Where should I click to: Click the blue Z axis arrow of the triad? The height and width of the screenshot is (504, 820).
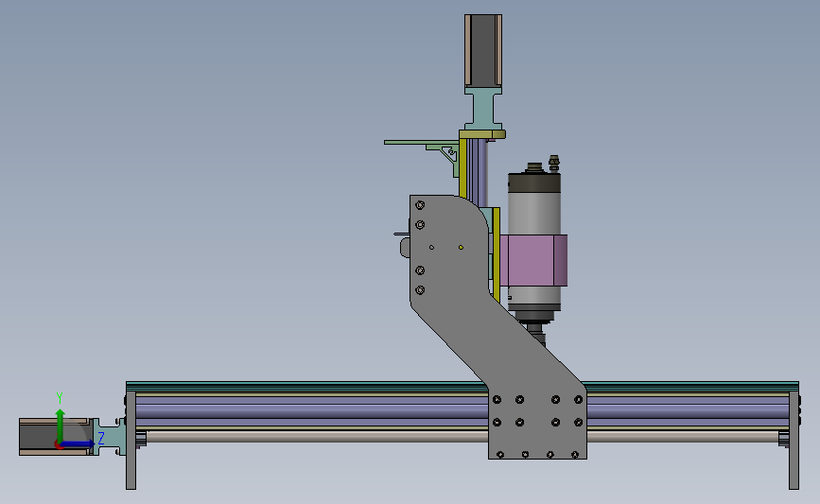(79, 444)
